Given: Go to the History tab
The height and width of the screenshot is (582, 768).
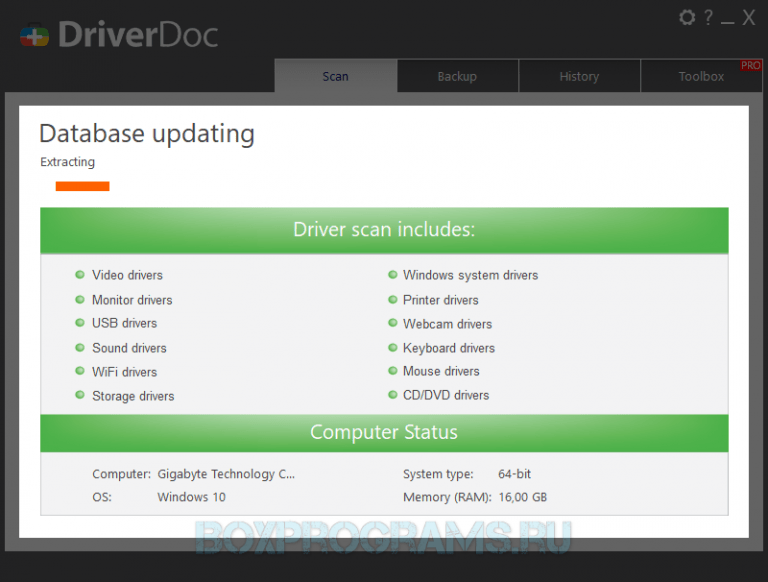Looking at the screenshot, I should 579,77.
